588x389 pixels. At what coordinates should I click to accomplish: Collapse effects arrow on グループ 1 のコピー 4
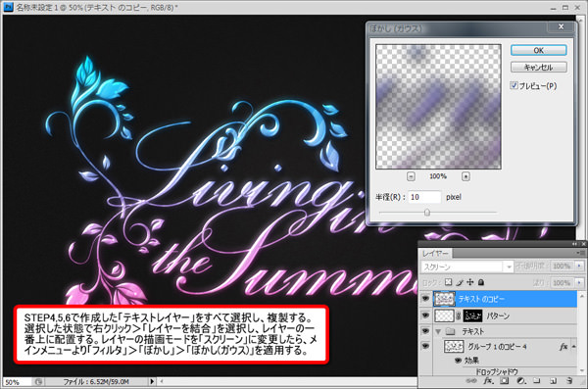point(573,347)
